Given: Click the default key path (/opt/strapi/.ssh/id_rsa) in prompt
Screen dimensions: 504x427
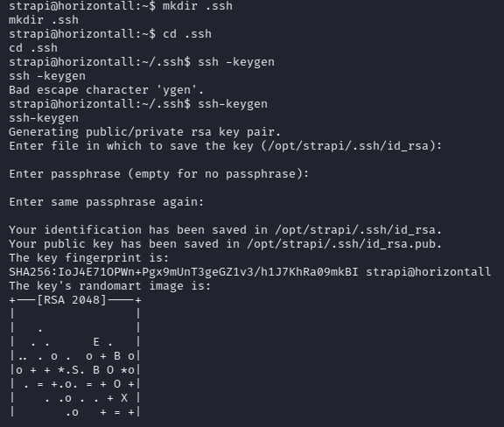Looking at the screenshot, I should [x=347, y=146].
